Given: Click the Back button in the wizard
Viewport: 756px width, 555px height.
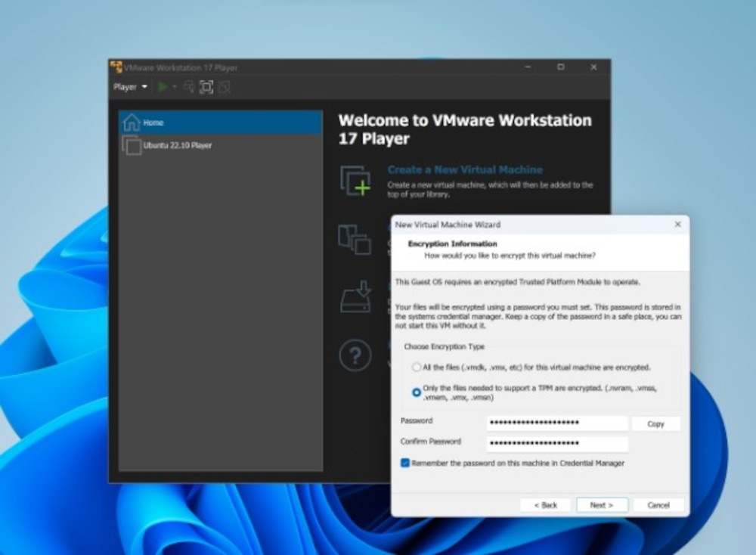Looking at the screenshot, I should click(545, 505).
